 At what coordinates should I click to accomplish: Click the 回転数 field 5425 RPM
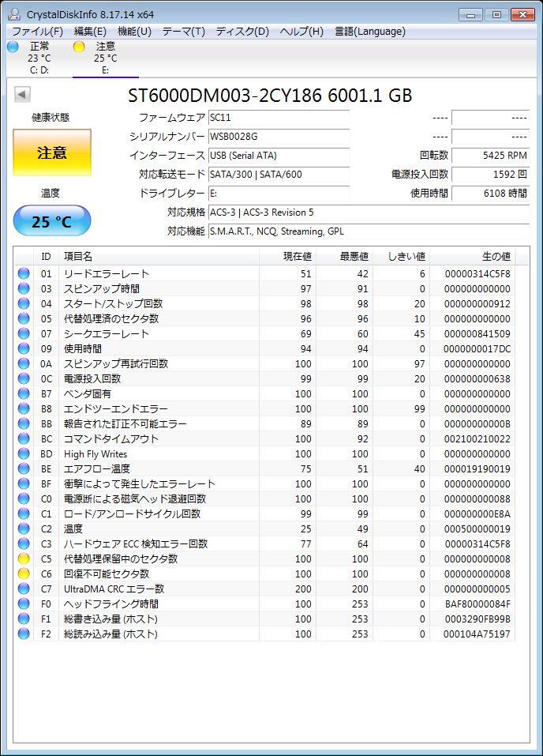490,156
